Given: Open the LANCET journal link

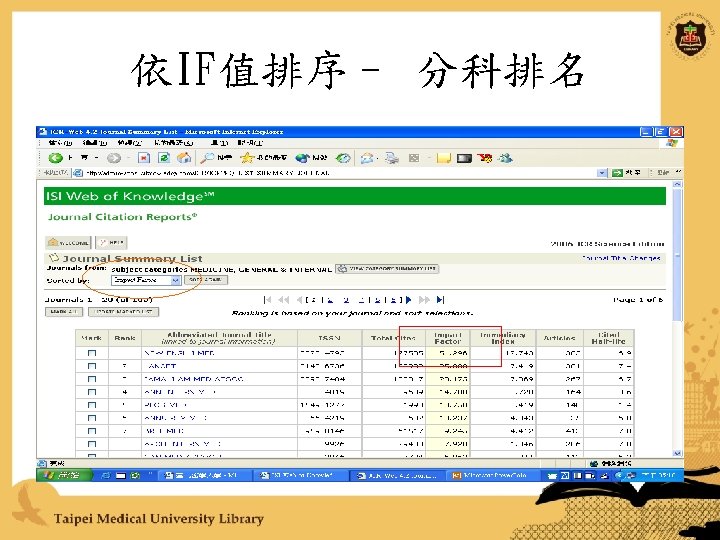Looking at the screenshot, I should pyautogui.click(x=160, y=366).
